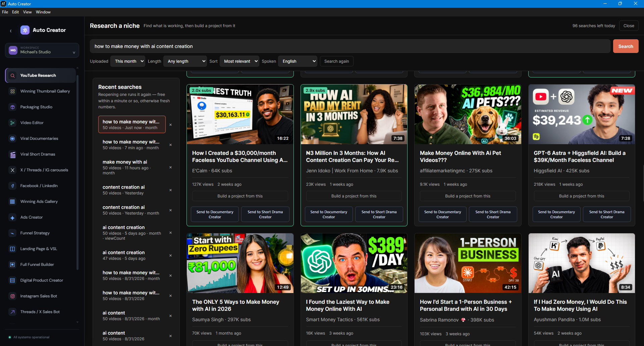Viewport: 644px width, 346px height.
Task: Build a project from E'Calm video
Action: [x=240, y=196]
